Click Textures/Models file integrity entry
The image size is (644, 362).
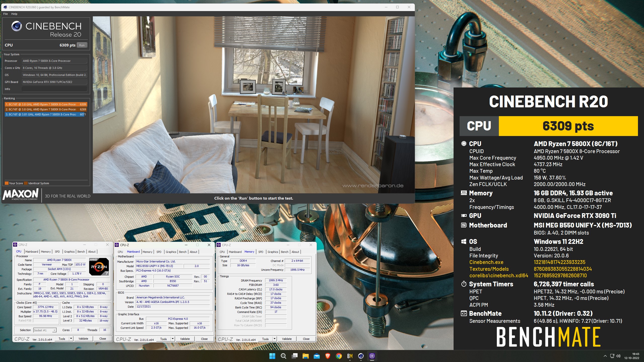pos(489,269)
